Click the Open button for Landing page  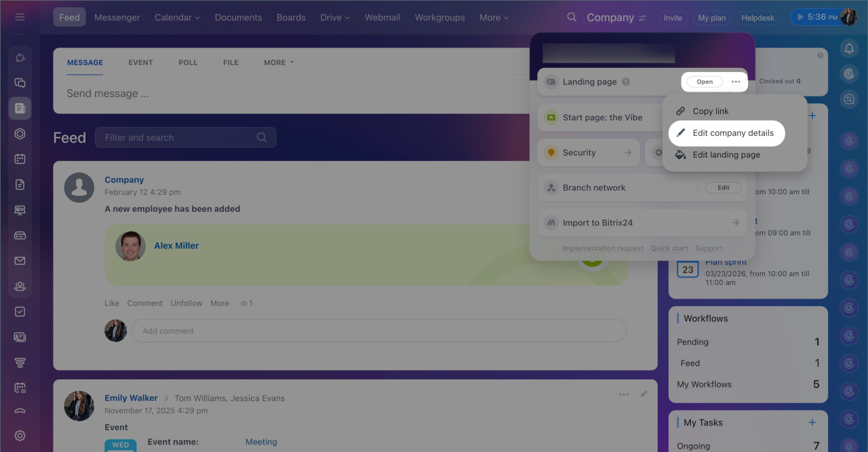[x=705, y=81]
